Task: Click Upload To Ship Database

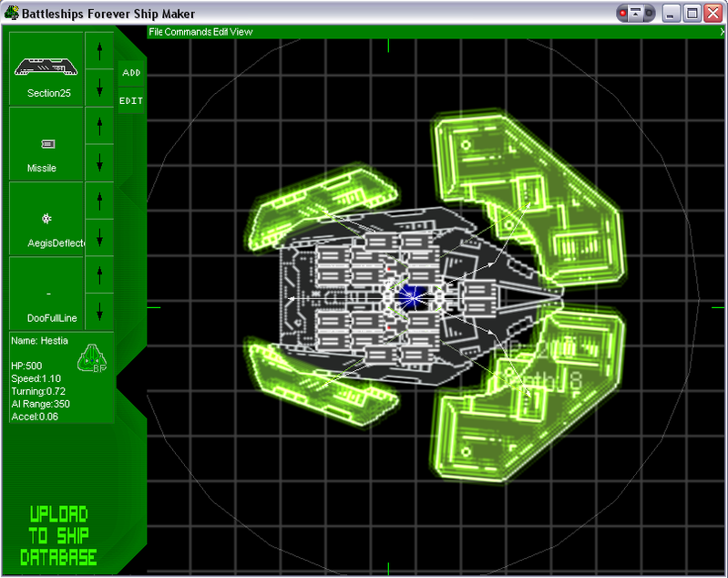Action: 58,536
